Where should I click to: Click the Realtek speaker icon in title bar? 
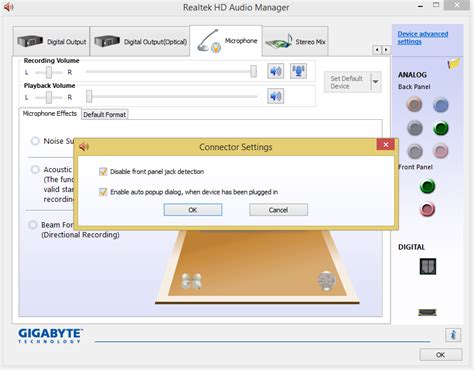8,7
